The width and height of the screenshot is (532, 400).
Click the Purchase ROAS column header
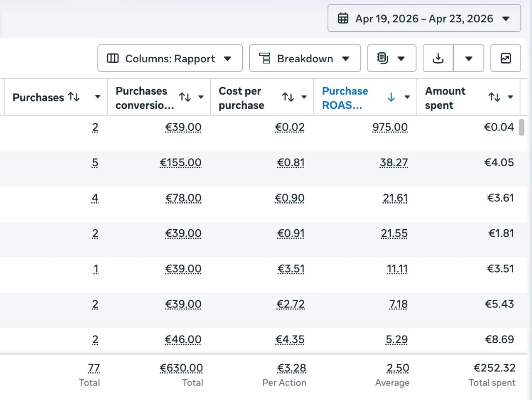click(x=345, y=98)
